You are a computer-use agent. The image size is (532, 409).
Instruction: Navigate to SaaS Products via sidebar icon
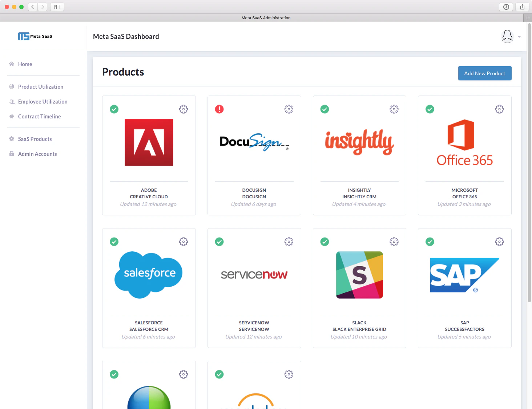pos(35,139)
